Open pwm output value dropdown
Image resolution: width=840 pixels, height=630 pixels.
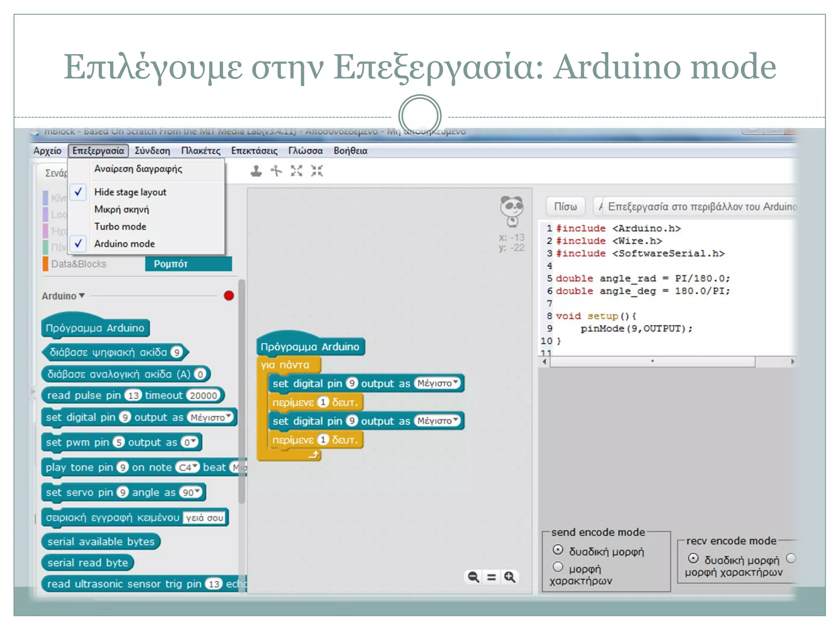click(190, 442)
